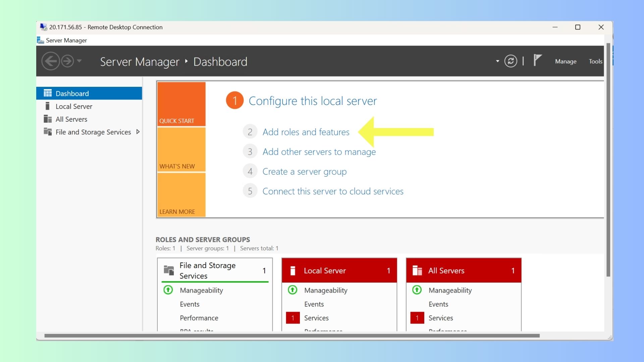Click the All Servers sidebar icon
The height and width of the screenshot is (362, 644).
[48, 119]
